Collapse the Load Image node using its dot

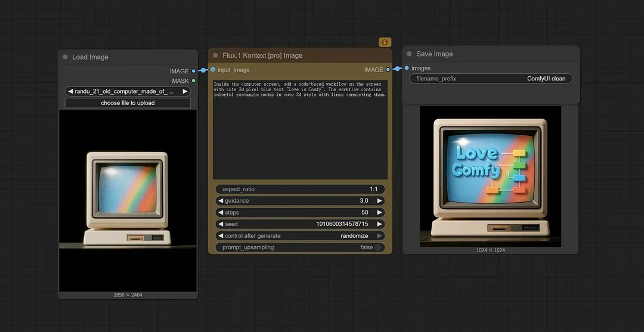click(66, 57)
